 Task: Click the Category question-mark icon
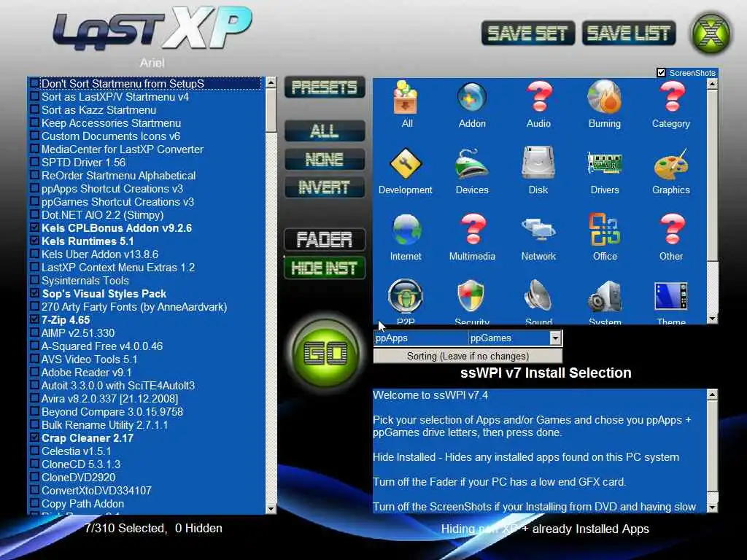pyautogui.click(x=671, y=98)
